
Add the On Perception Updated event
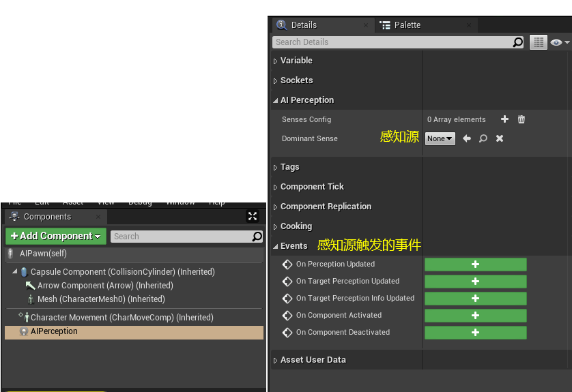pyautogui.click(x=475, y=264)
